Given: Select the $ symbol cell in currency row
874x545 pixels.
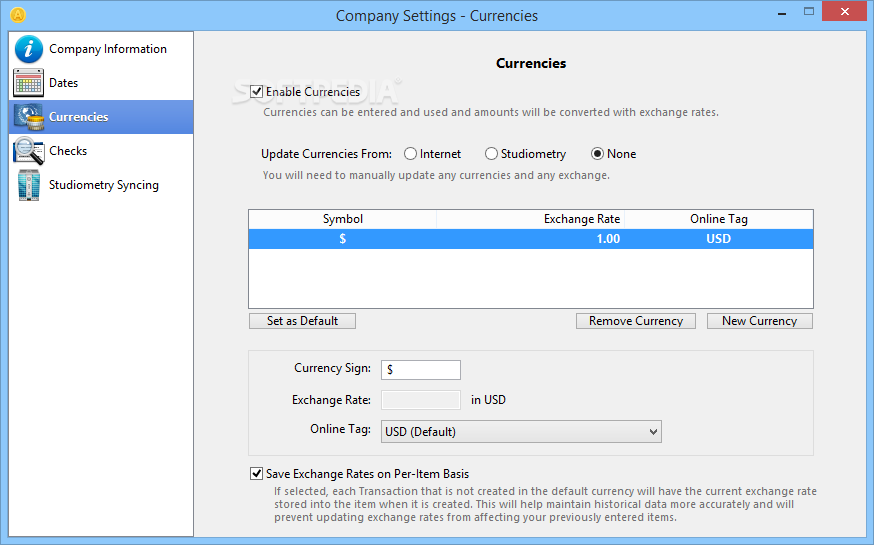Looking at the screenshot, I should point(343,239).
